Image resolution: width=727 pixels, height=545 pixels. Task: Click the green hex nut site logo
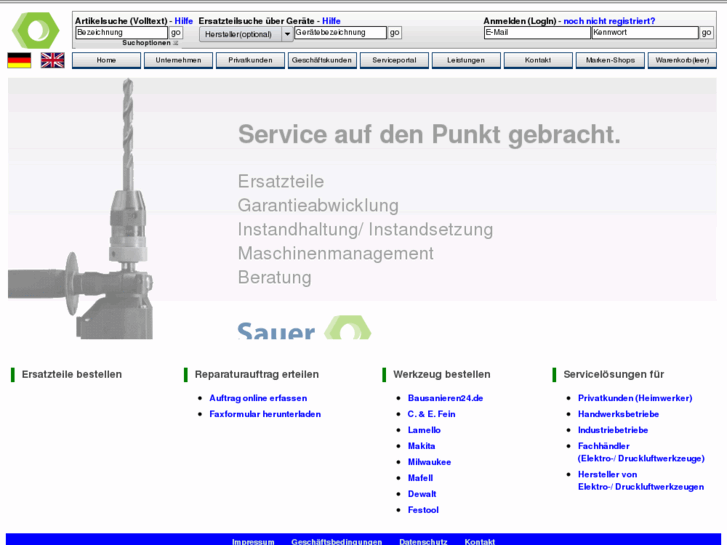click(x=36, y=31)
